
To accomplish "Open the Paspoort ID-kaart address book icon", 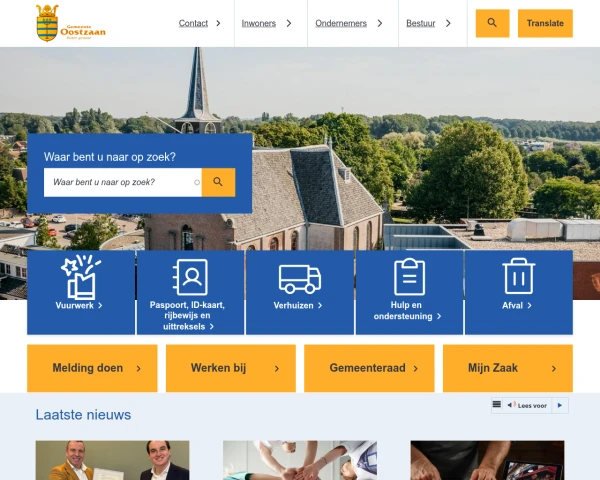I will (x=190, y=278).
